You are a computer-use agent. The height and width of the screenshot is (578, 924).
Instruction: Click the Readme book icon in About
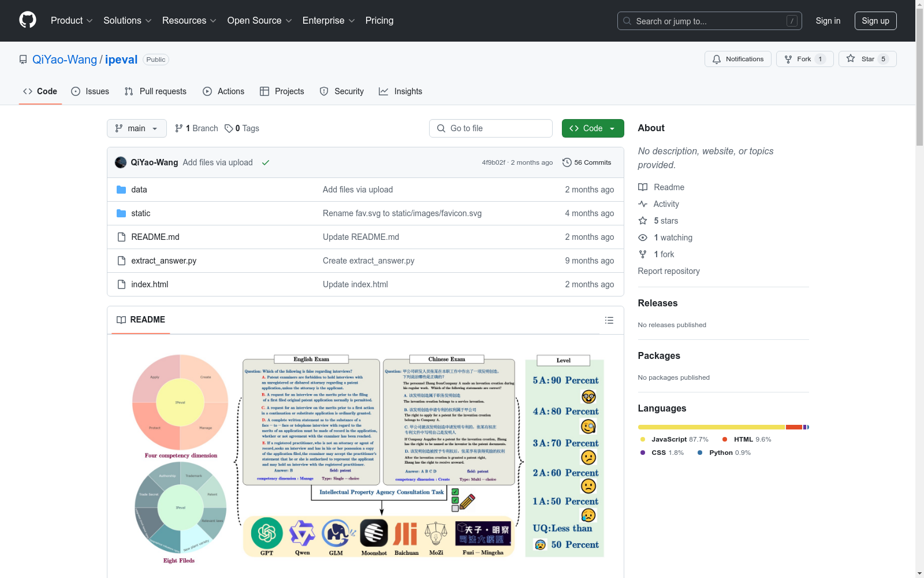[x=643, y=187]
